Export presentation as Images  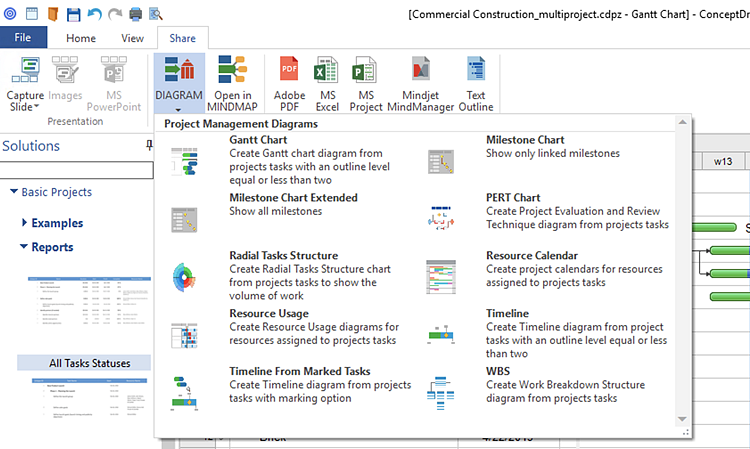[x=65, y=79]
